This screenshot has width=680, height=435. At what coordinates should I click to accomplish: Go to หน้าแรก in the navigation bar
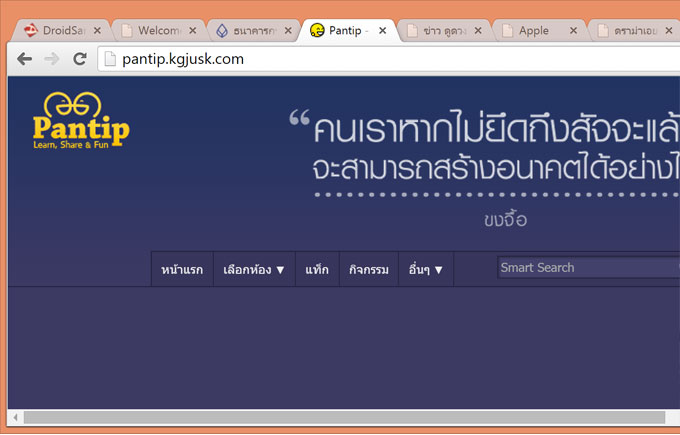pos(182,269)
